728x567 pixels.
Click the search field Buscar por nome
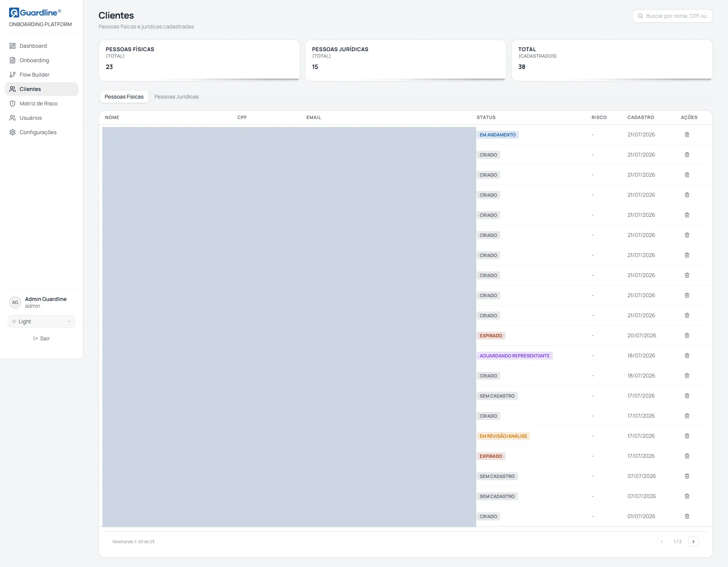(x=672, y=16)
